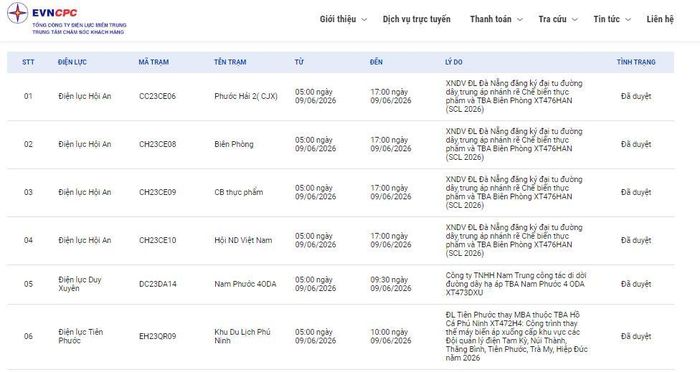Click Điện lực Duy Xuyên cell
The width and height of the screenshot is (700, 372).
[x=79, y=284]
